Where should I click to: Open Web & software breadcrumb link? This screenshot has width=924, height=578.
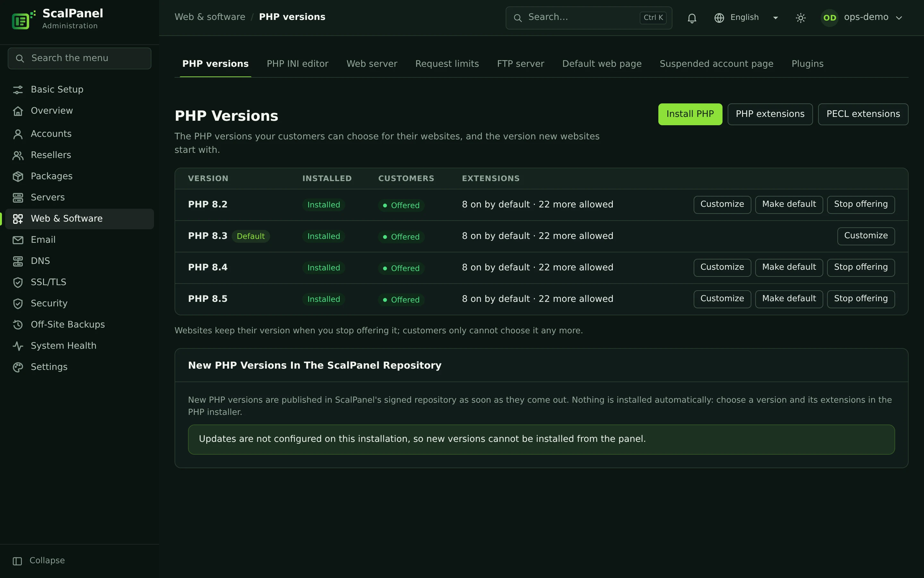coord(210,17)
